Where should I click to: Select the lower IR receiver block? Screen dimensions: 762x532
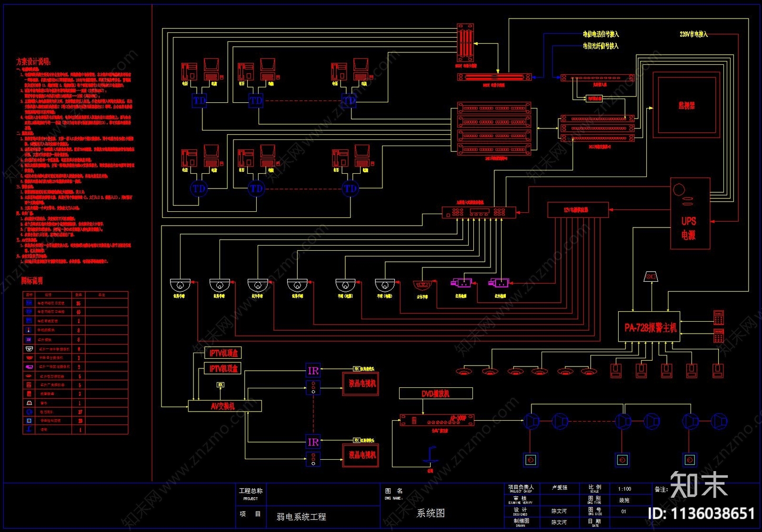pos(313,442)
